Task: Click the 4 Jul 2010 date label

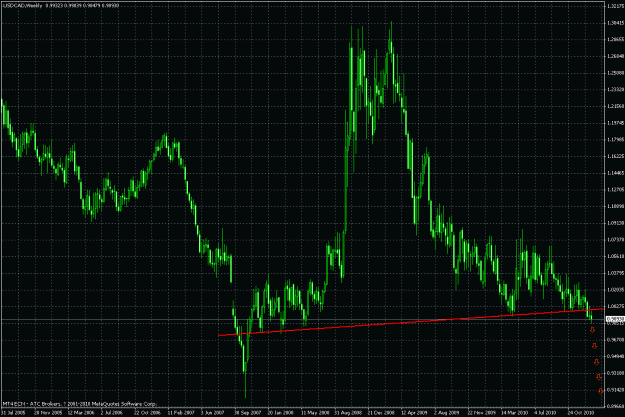Action: [545, 413]
